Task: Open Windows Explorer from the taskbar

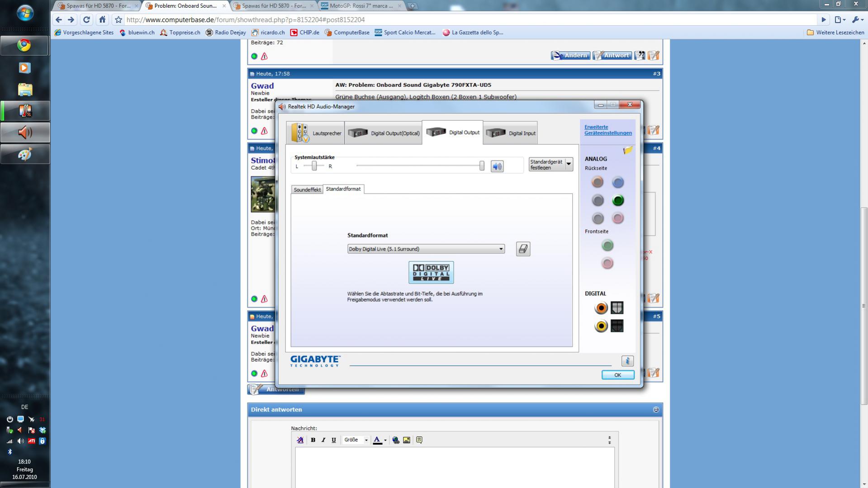Action: 24,90
